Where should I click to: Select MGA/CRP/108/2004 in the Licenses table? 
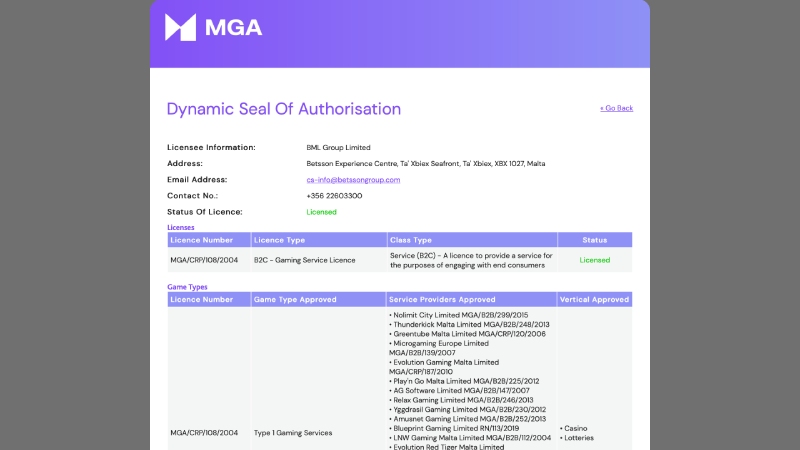coord(204,260)
